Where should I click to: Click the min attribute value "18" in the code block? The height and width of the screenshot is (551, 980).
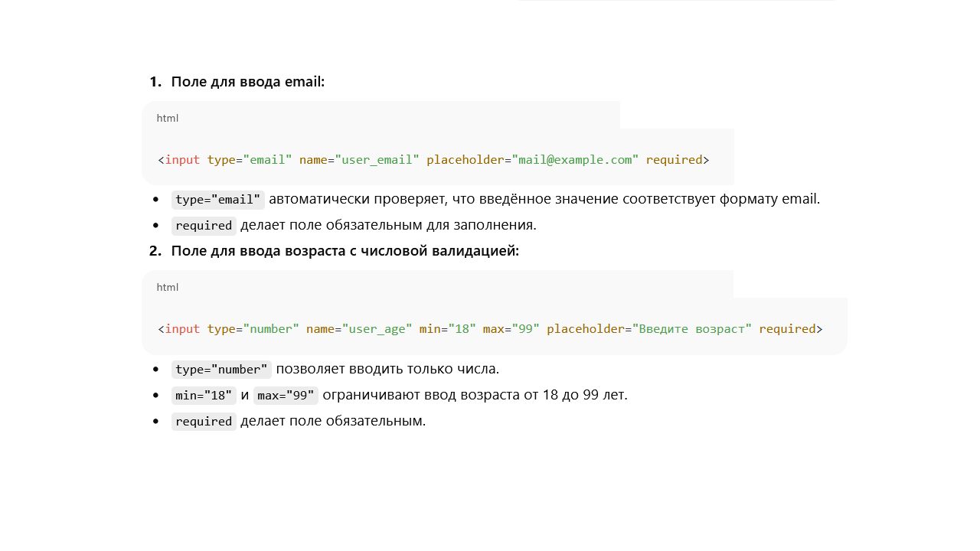coord(462,329)
